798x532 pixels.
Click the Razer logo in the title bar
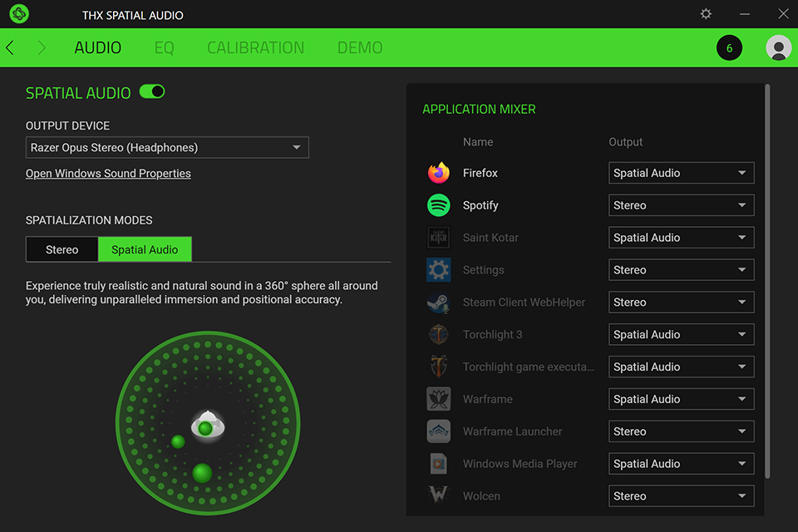point(19,14)
